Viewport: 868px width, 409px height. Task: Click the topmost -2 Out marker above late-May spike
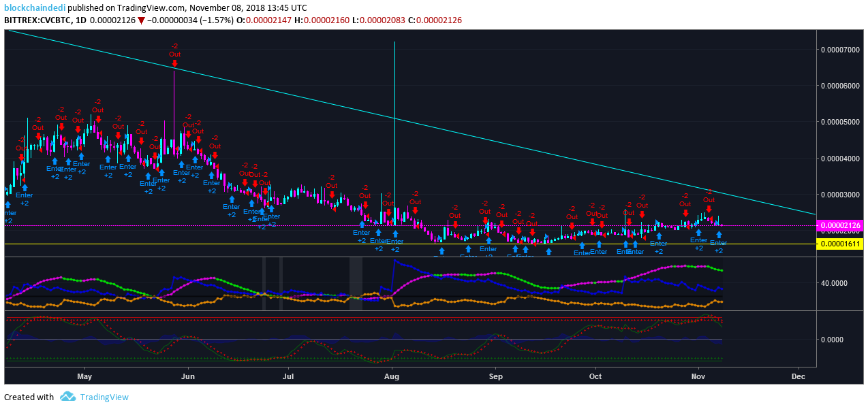[175, 54]
